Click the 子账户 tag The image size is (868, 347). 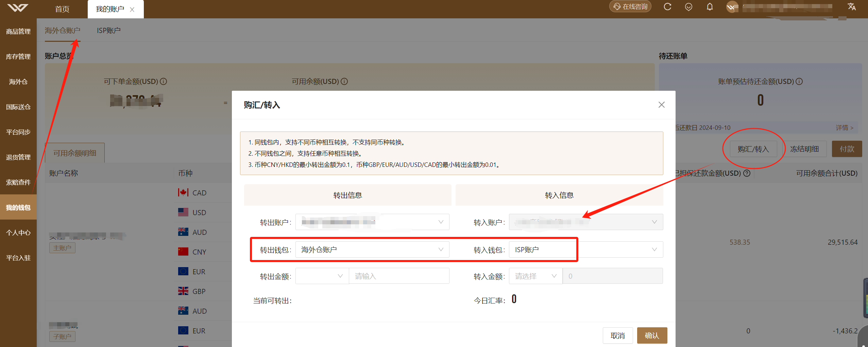(62, 336)
